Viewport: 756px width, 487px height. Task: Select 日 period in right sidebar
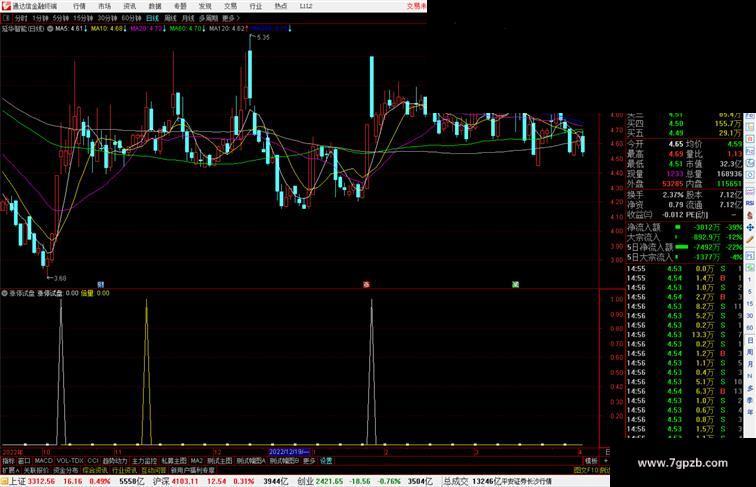[x=750, y=340]
